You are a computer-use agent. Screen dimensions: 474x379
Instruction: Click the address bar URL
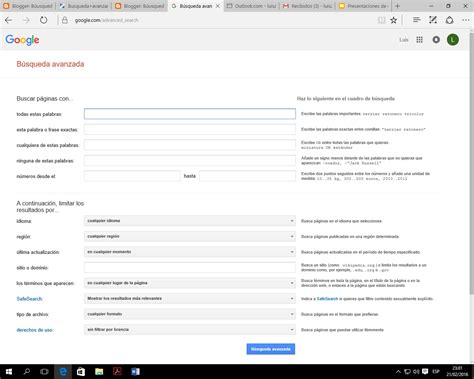point(107,20)
